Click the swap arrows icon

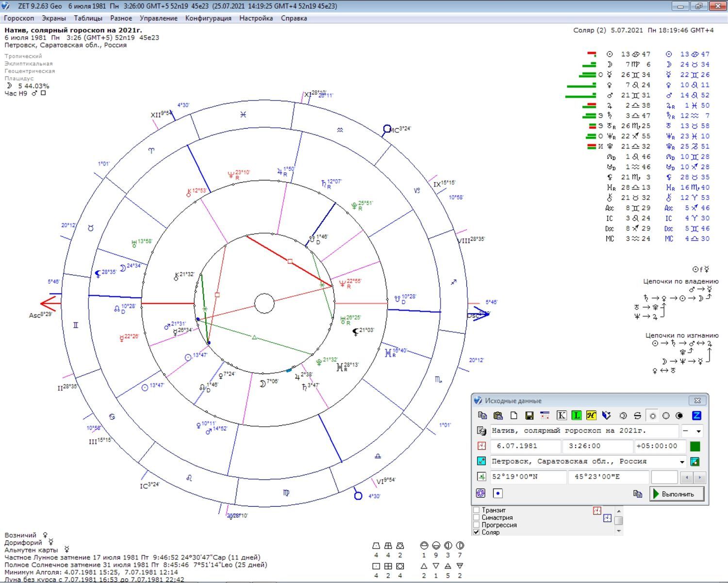tap(638, 416)
